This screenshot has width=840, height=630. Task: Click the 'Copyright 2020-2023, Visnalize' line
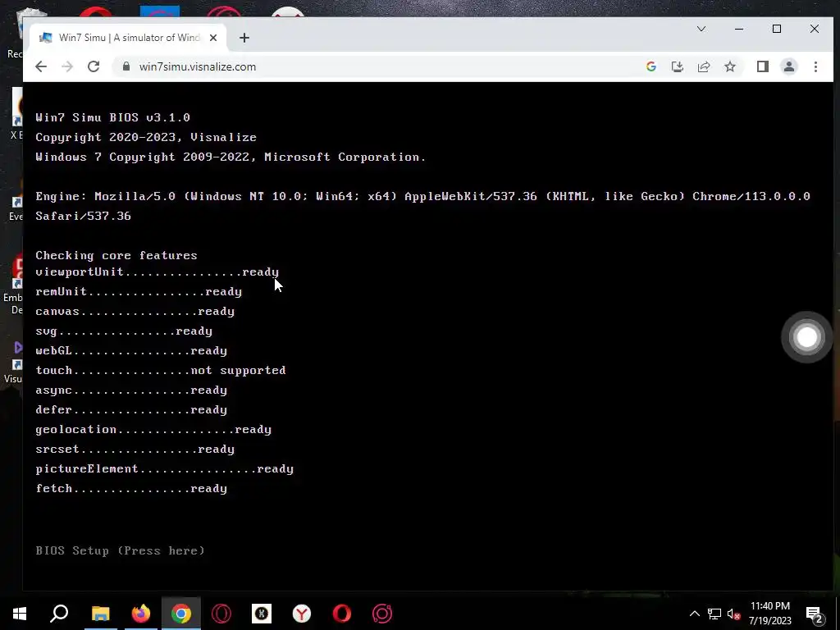[x=146, y=137]
